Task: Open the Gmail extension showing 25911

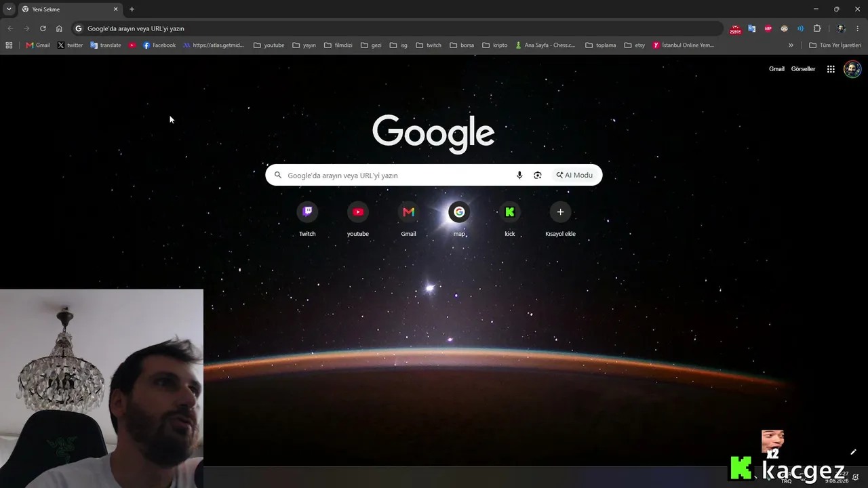Action: pos(735,29)
